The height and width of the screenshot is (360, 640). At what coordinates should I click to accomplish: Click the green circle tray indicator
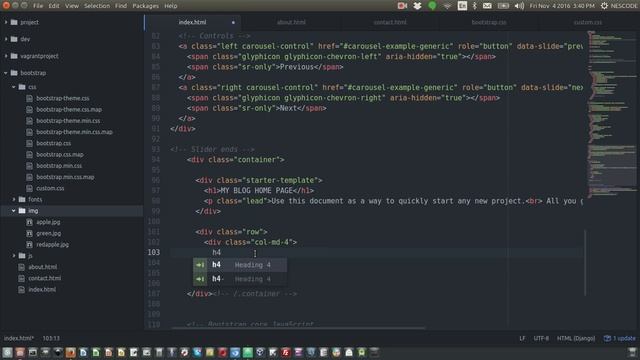tap(432, 6)
